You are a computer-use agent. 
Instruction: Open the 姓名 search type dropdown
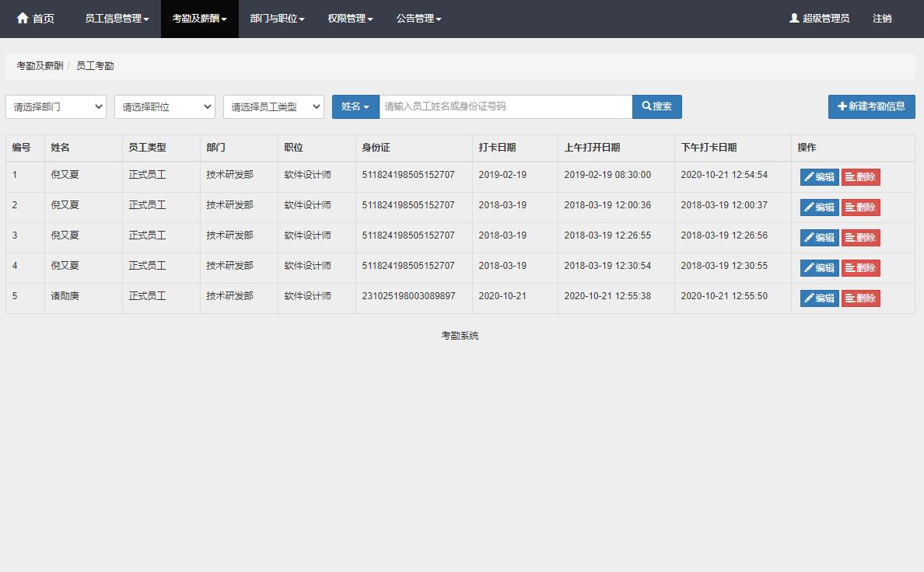click(355, 106)
